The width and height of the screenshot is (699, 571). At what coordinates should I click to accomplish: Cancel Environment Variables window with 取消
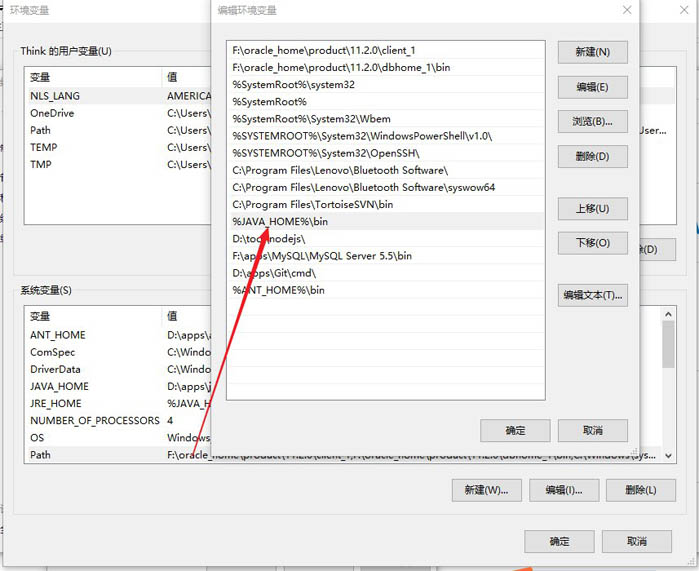click(x=637, y=542)
